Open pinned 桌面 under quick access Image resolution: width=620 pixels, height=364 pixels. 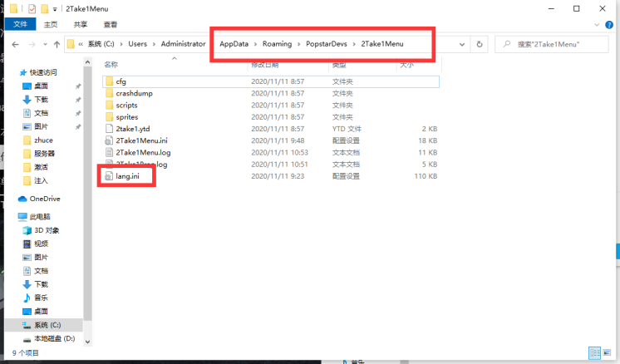tap(36, 86)
